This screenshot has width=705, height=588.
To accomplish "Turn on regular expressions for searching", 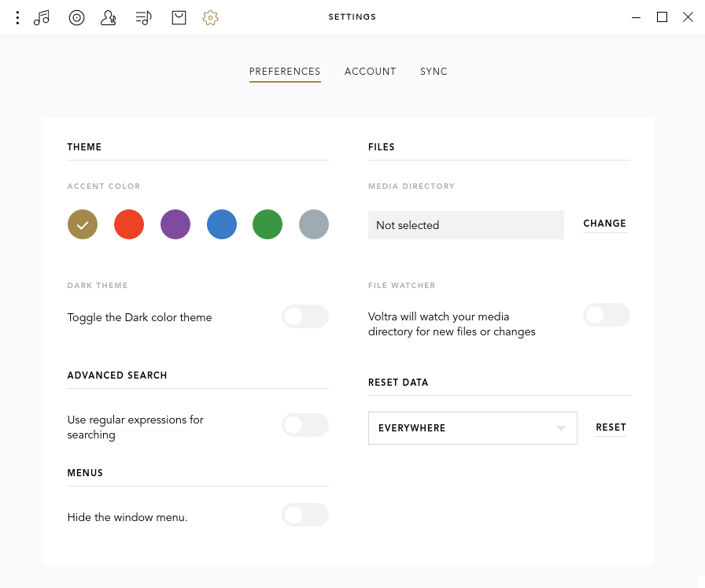I will click(x=305, y=425).
